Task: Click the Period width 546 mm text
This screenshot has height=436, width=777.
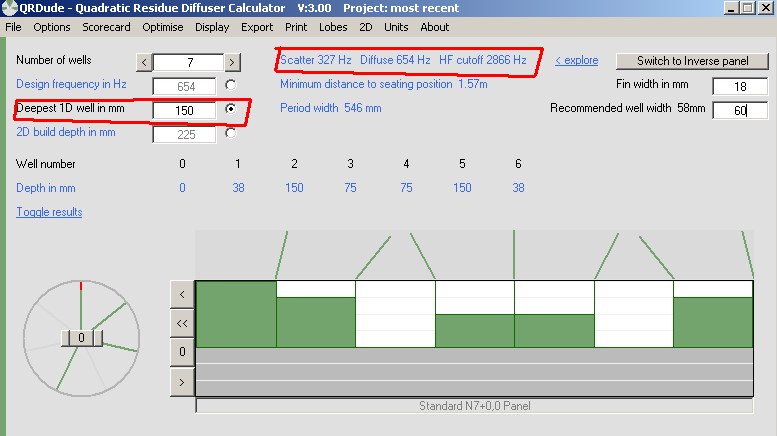Action: point(331,108)
